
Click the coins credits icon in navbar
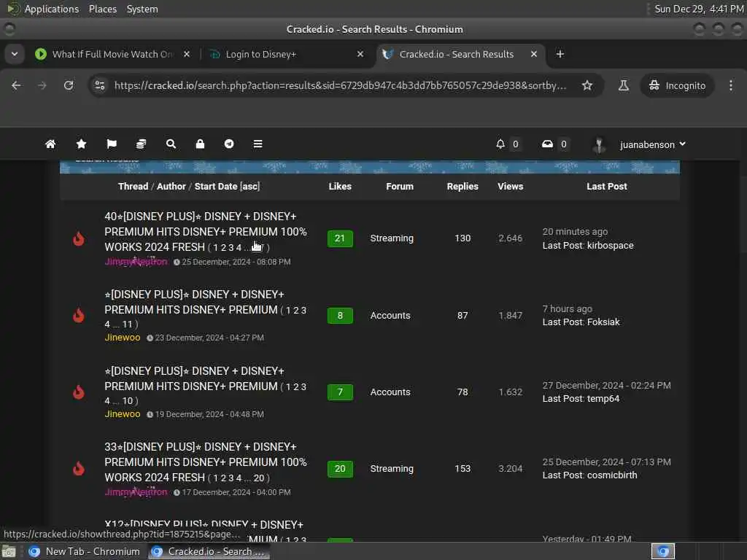[x=141, y=144]
